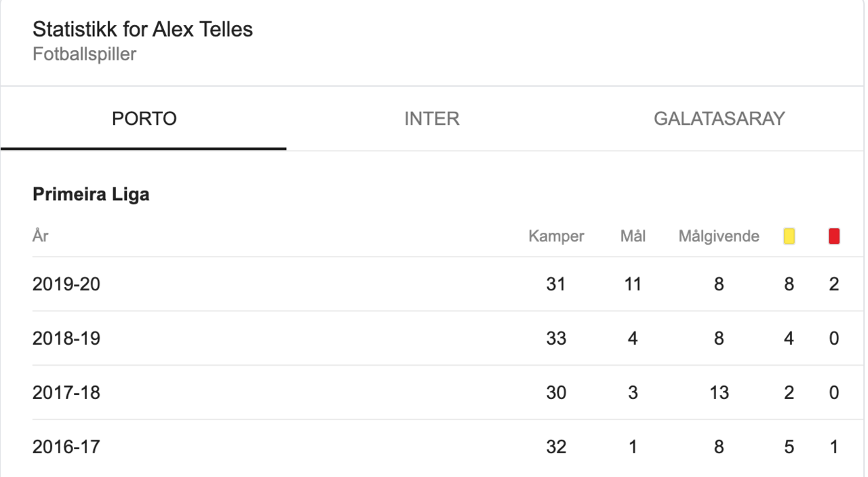The width and height of the screenshot is (868, 477).
Task: Select the 2018-19 season row
Action: coord(434,338)
